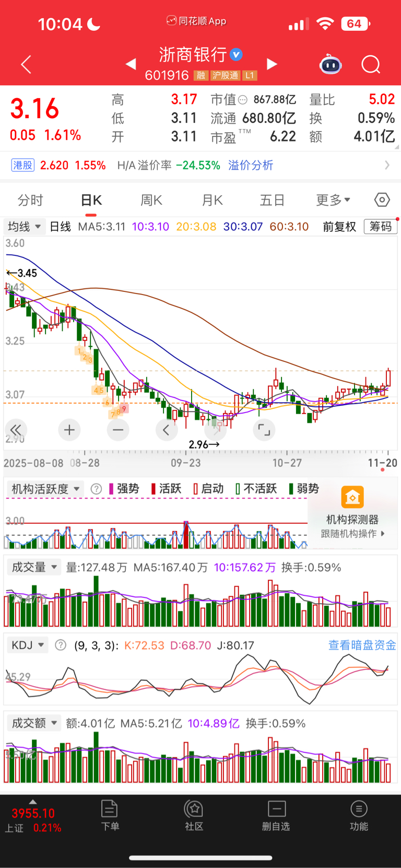Open 机构探测器 orange house icon
Screen dimensions: 401x868
[x=352, y=497]
